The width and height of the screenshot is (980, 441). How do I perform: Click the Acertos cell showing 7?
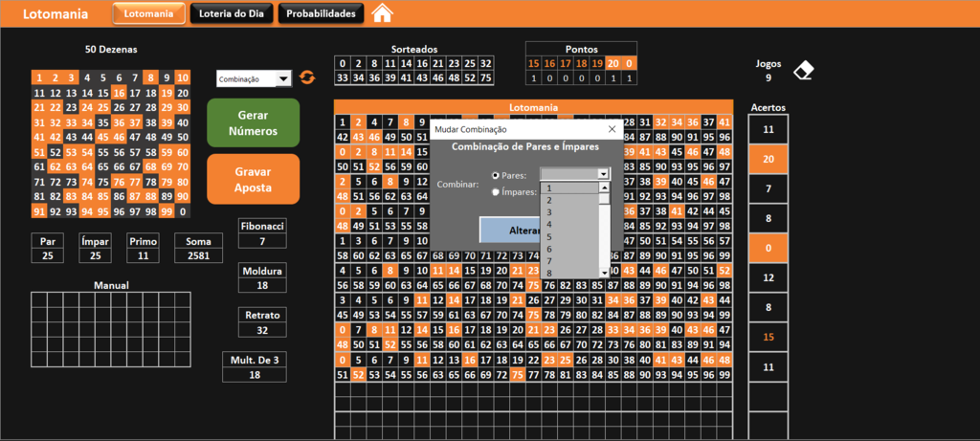coord(768,188)
